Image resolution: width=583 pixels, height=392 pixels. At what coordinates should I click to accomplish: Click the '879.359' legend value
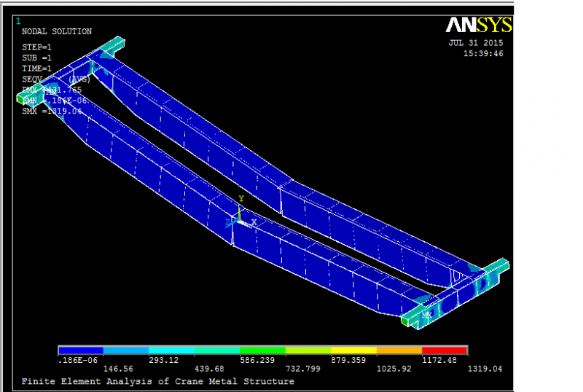348,360
